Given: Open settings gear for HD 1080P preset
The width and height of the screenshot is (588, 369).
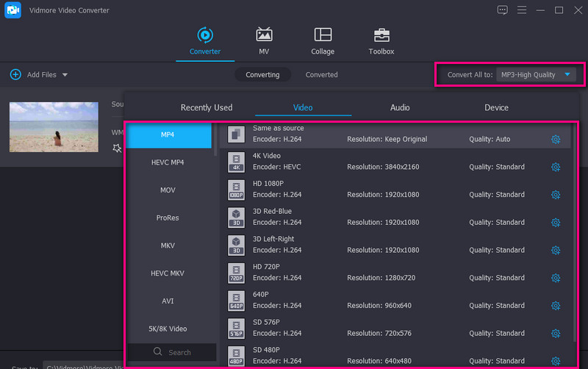Looking at the screenshot, I should tap(556, 195).
